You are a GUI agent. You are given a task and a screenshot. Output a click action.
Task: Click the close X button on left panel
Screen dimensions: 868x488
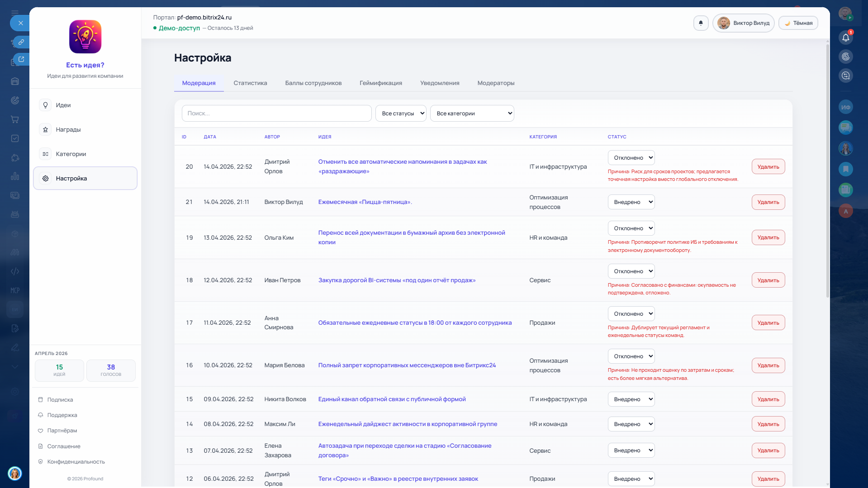[20, 23]
